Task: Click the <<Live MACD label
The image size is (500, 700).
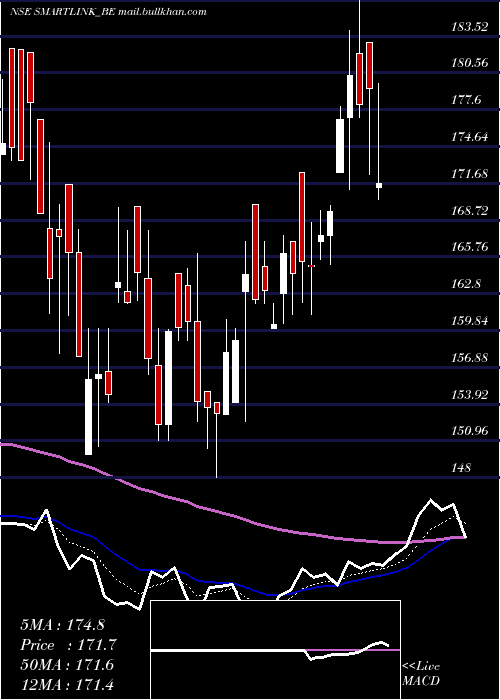Action: click(x=421, y=674)
